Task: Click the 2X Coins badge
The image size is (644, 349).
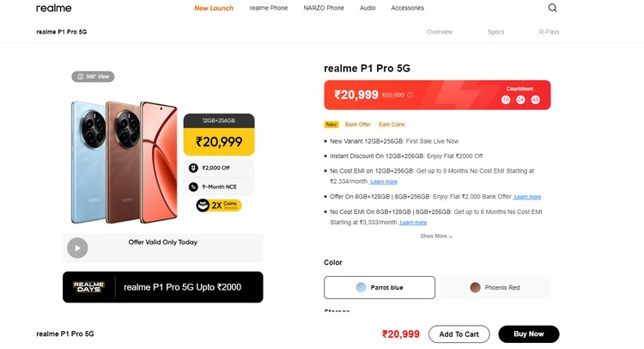Action: (218, 205)
